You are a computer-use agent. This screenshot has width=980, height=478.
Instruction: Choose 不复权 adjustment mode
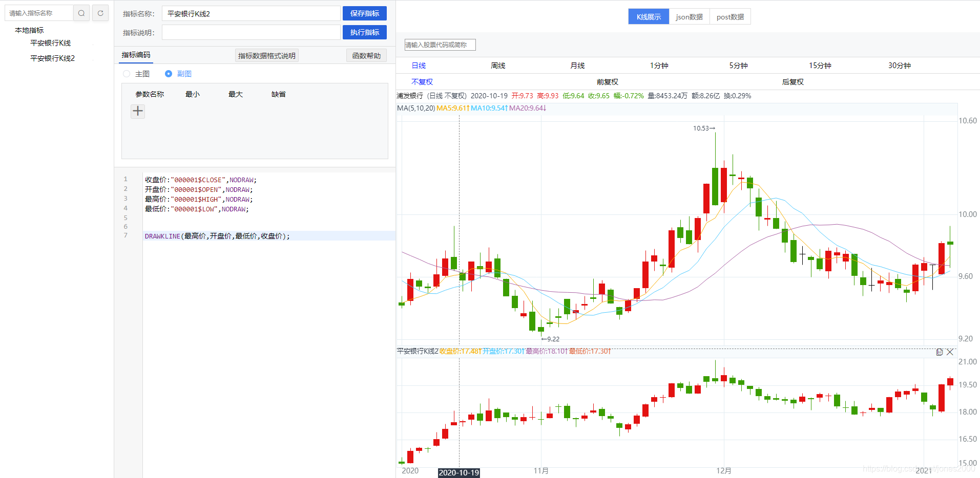[422, 82]
